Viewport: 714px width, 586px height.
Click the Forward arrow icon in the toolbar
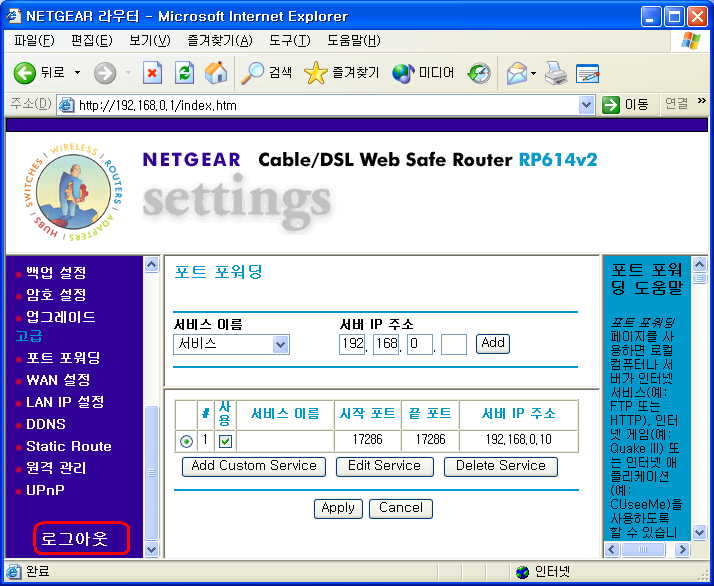(105, 73)
